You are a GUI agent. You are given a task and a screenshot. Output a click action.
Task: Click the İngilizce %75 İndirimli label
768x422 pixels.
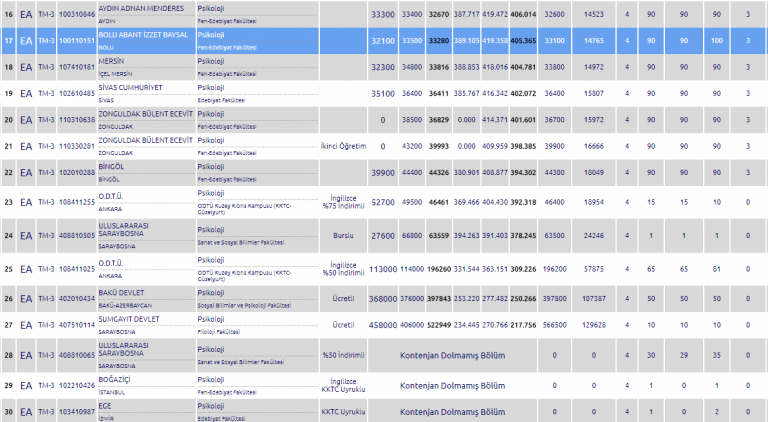(344, 201)
